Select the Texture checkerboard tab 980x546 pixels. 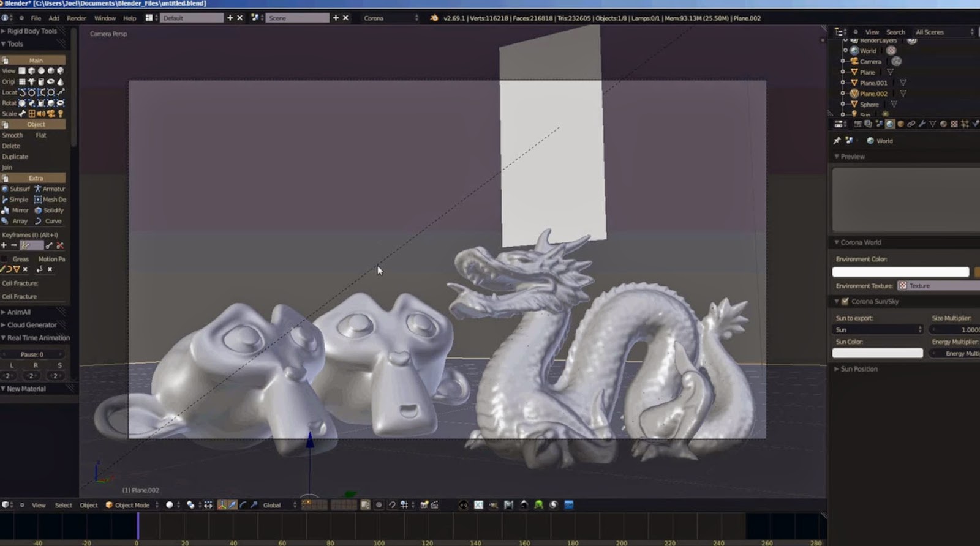pos(954,124)
